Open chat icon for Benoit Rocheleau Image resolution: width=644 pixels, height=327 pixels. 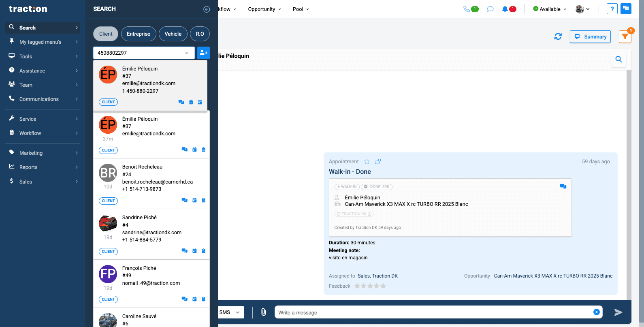[x=185, y=200]
